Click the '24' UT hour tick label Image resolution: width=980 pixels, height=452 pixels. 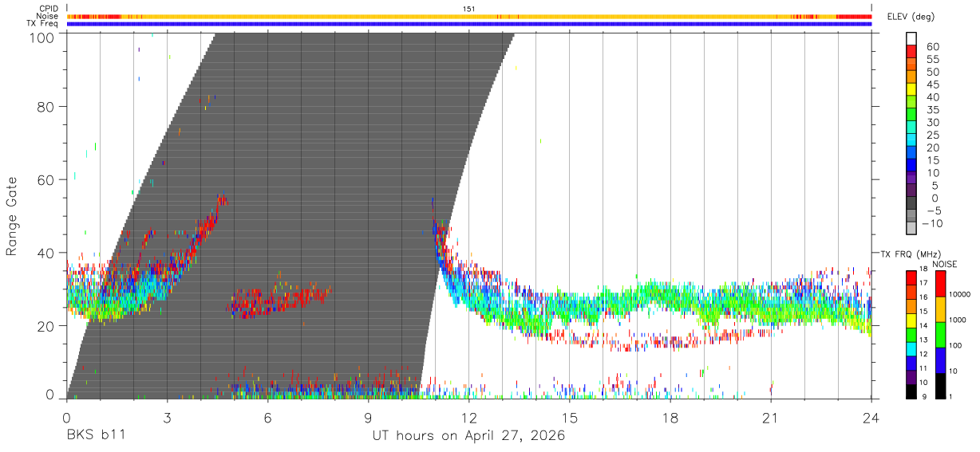click(871, 418)
